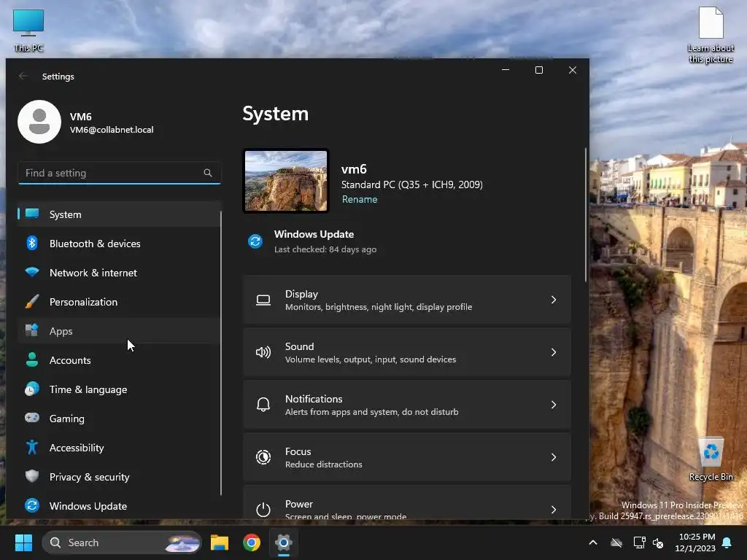Image resolution: width=747 pixels, height=560 pixels.
Task: Click Standard PC (Q35 + ICH9, 2009) text
Action: tap(412, 184)
